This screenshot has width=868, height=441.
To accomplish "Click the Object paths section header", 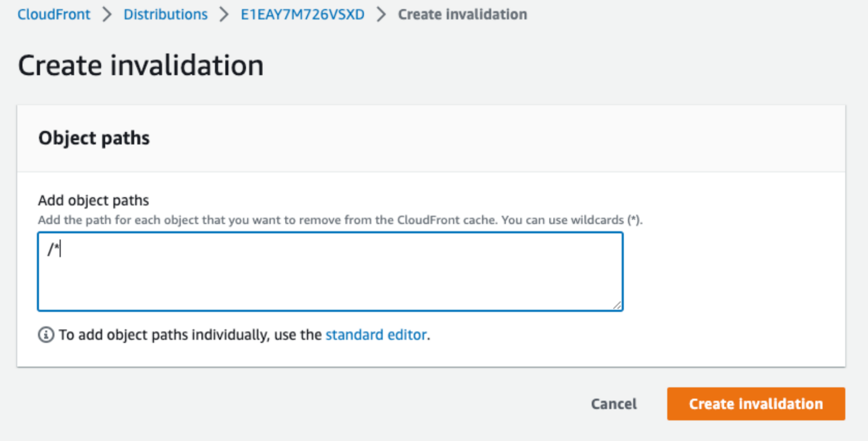I will pyautogui.click(x=94, y=138).
